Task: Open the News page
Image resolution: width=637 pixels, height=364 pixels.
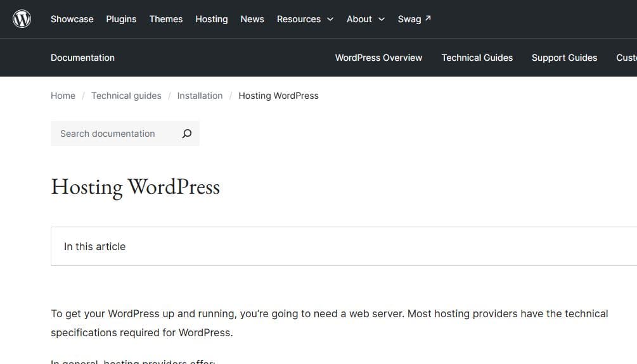Action: (252, 19)
